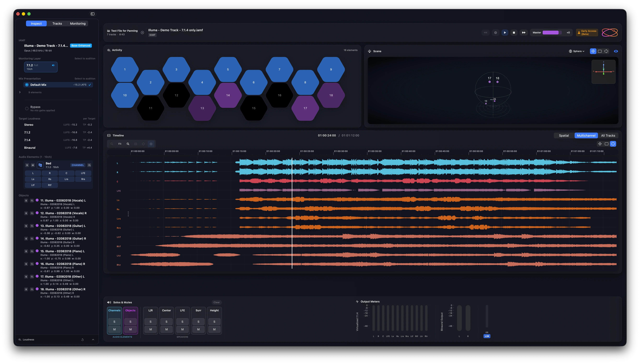The width and height of the screenshot is (640, 364).
Task: Solo the Bed audio element
Action: pyautogui.click(x=27, y=165)
